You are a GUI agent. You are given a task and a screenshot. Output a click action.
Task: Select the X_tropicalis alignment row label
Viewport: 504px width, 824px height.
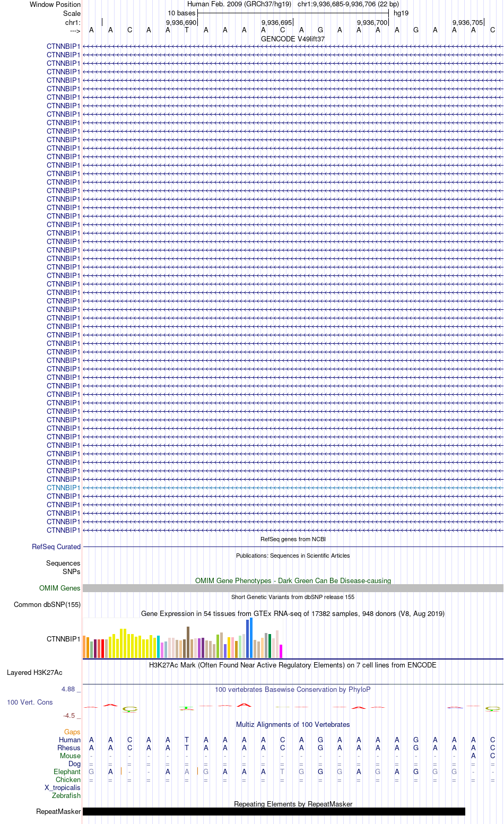(x=63, y=787)
